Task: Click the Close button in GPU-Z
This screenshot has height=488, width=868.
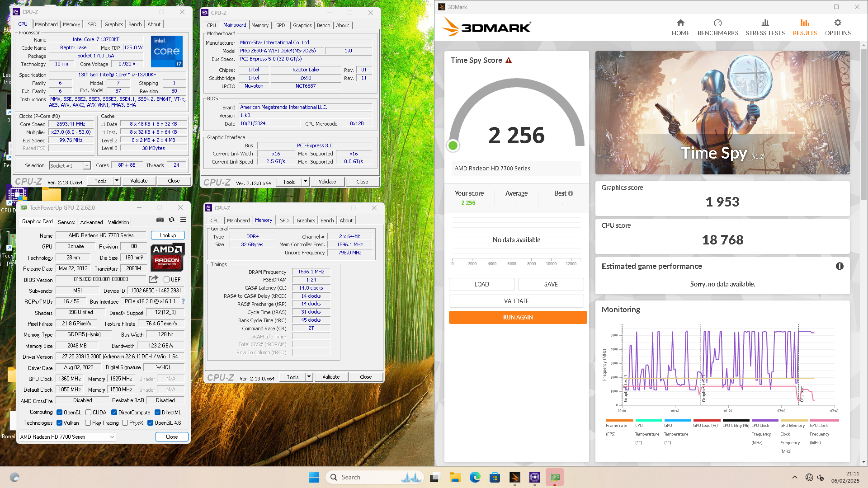Action: pyautogui.click(x=172, y=437)
